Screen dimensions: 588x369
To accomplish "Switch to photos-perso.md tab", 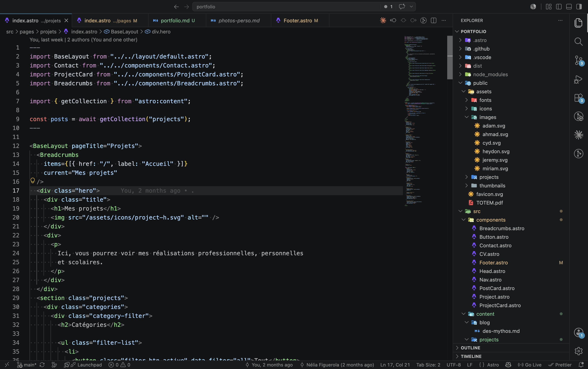I will coord(239,20).
